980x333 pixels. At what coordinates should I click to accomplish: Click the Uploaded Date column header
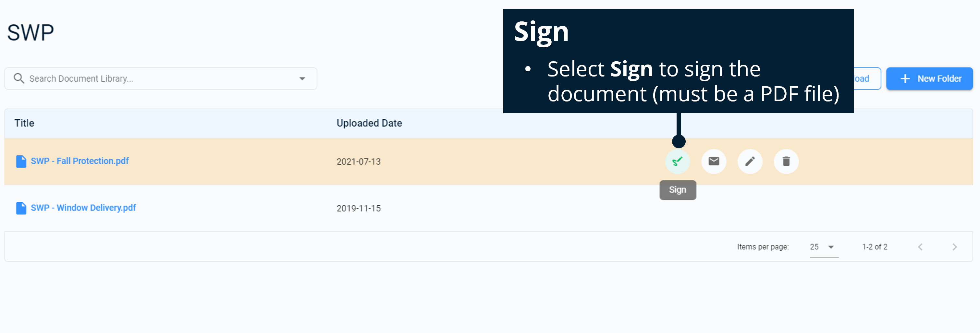(369, 123)
